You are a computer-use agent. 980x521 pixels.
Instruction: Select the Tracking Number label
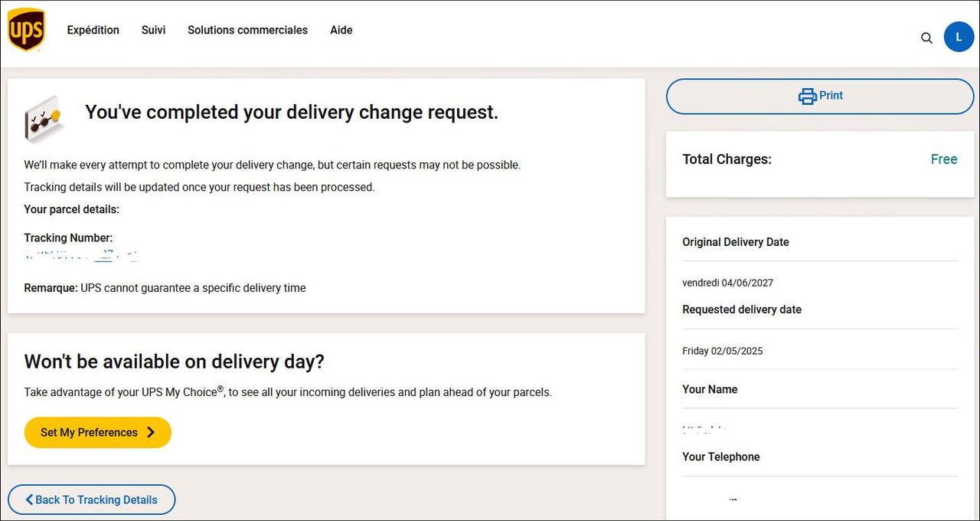click(68, 238)
